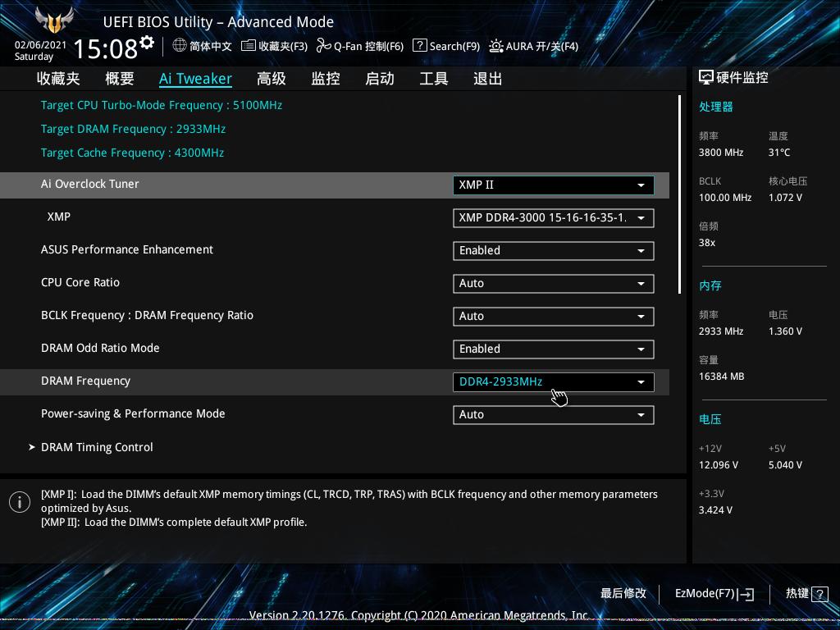The height and width of the screenshot is (630, 840).
Task: Click the EzMode(F7) button
Action: pos(714,593)
